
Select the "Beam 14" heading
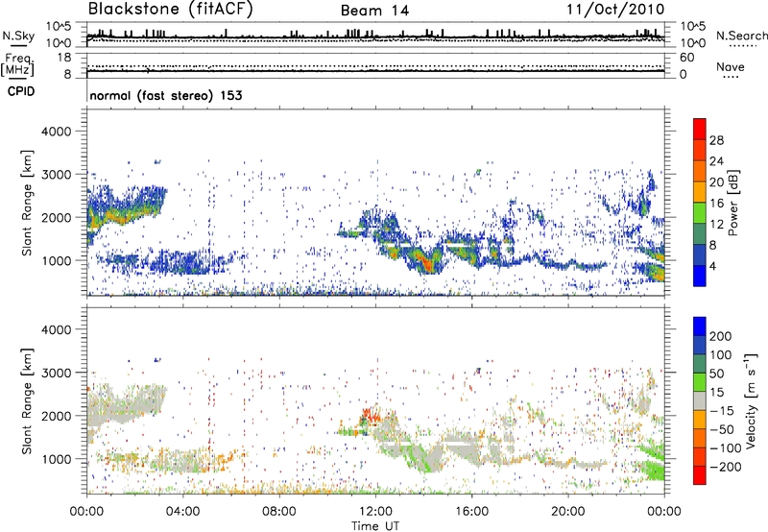[x=374, y=11]
